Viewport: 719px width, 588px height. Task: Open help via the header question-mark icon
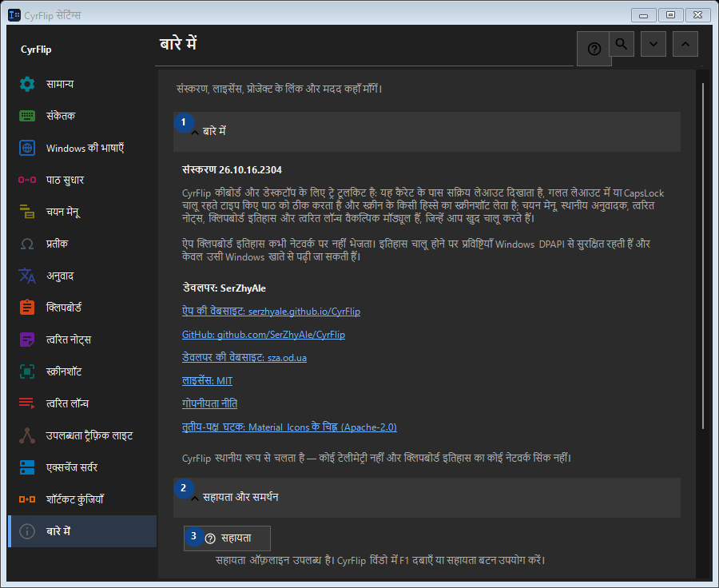pyautogui.click(x=594, y=49)
